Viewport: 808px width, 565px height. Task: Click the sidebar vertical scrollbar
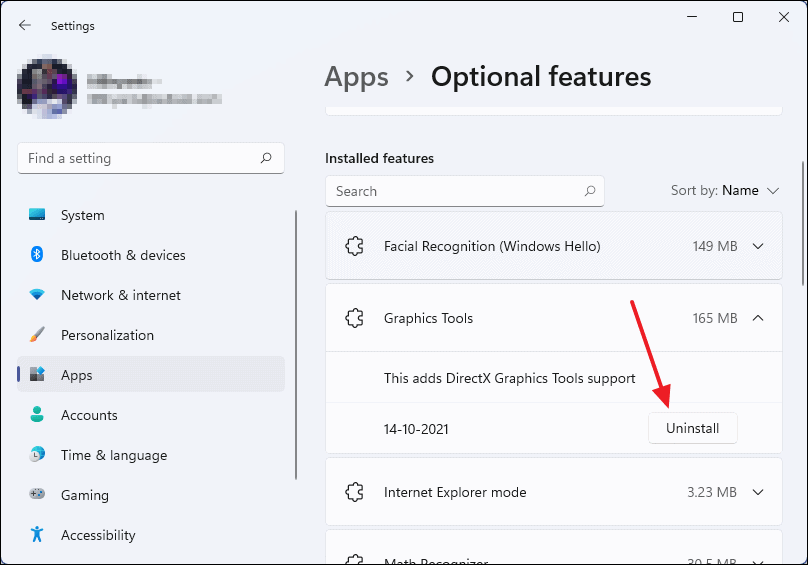click(296, 345)
